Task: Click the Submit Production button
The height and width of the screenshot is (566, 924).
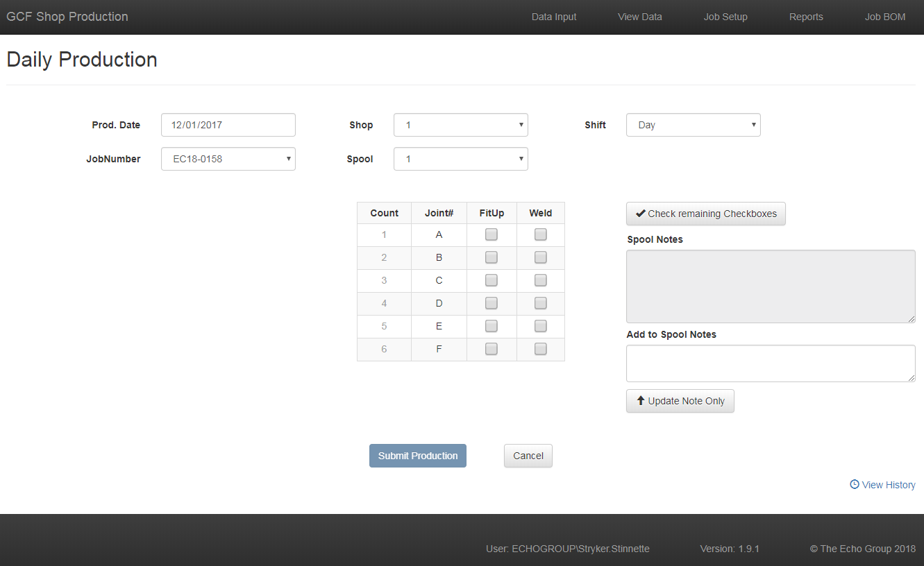Action: pos(418,456)
